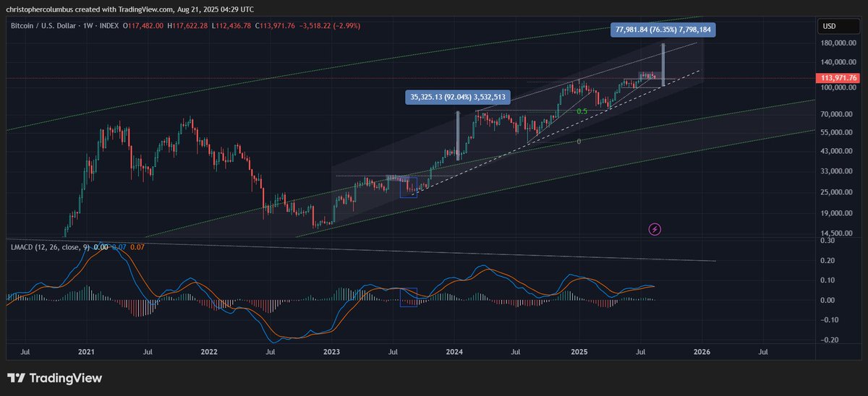This screenshot has height=396, width=868.
Task: Click 100,000.00 on the price axis
Action: tap(839, 87)
